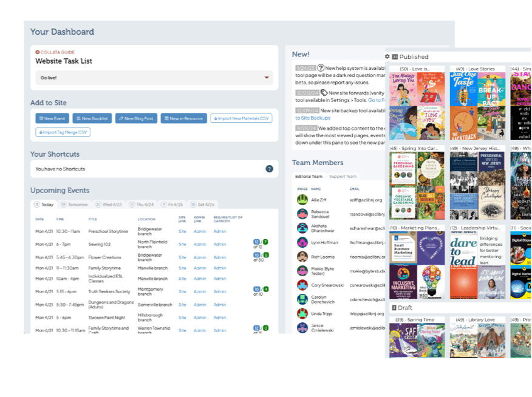The width and height of the screenshot is (532, 397).
Task: Open Admin link for Flower Creations event
Action: 200,257
